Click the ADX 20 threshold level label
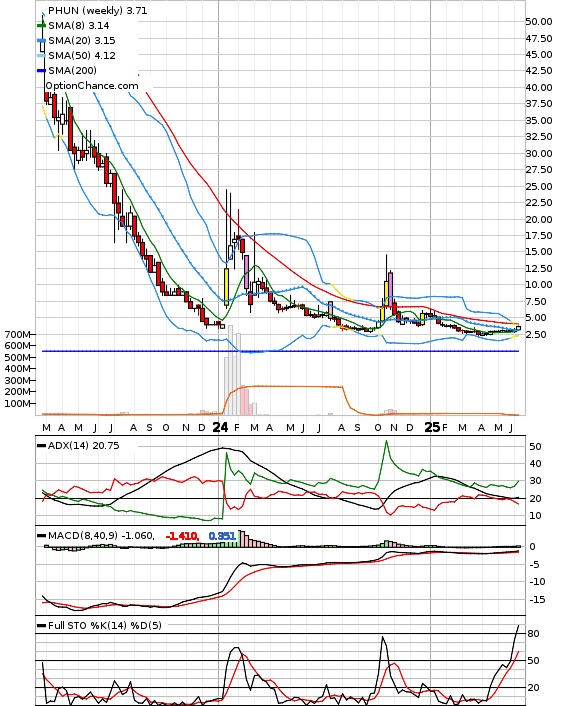The image size is (566, 706). coord(535,498)
